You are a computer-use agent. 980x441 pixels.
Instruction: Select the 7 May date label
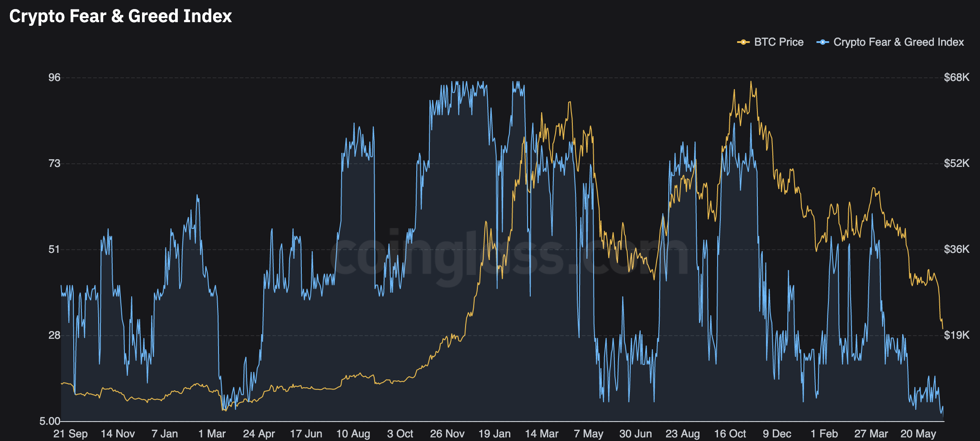click(589, 433)
